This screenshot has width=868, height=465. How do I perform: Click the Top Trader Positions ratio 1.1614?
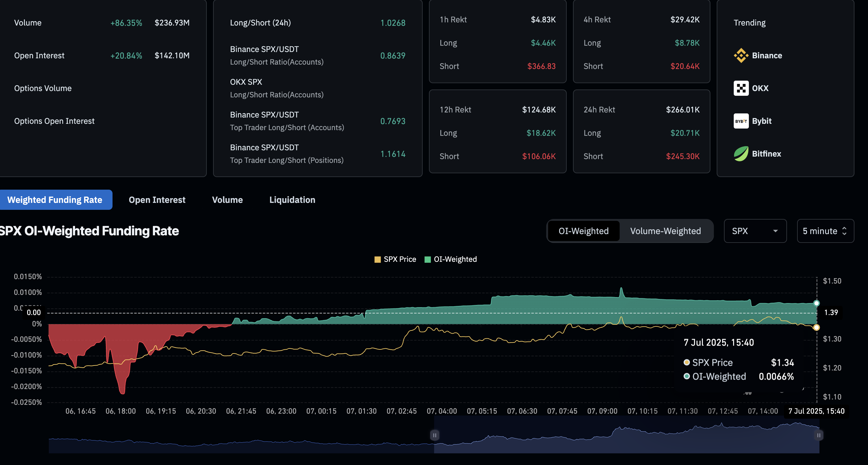point(393,154)
